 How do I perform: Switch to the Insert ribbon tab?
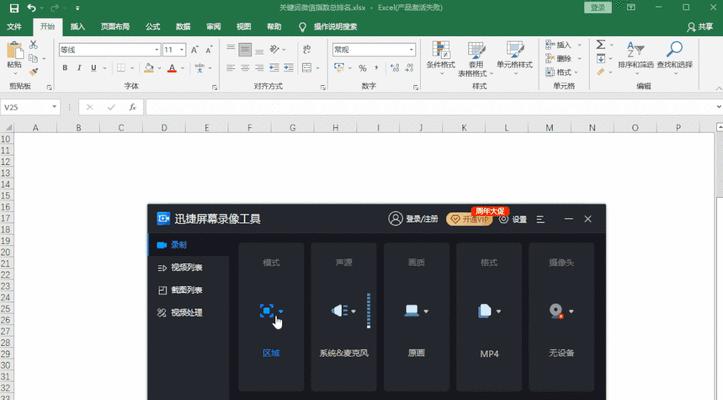pyautogui.click(x=77, y=27)
